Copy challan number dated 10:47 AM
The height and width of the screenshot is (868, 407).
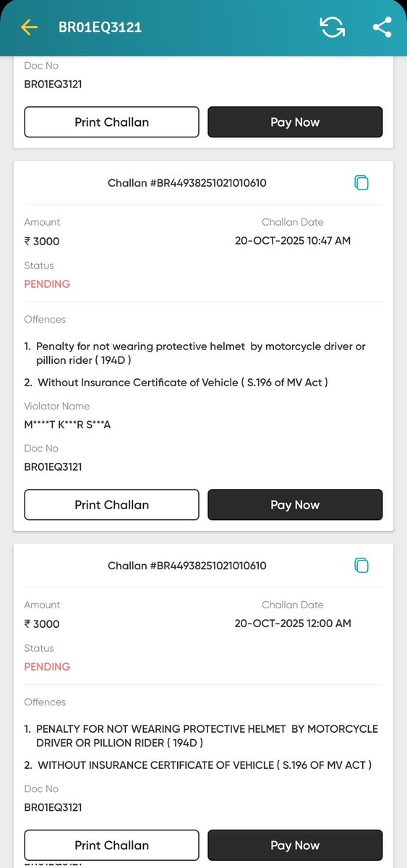361,183
